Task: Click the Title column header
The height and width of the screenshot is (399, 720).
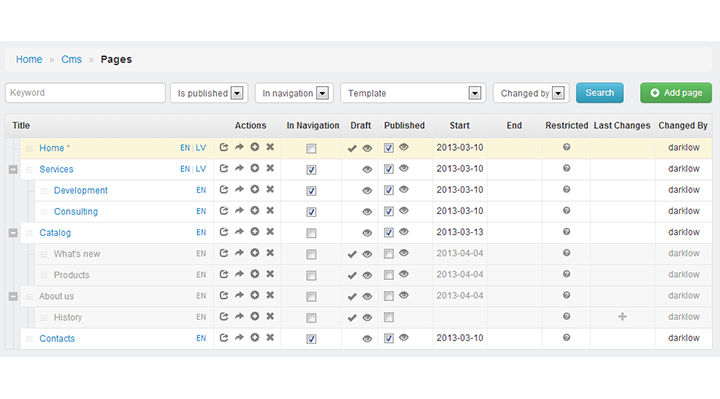Action: coord(21,125)
